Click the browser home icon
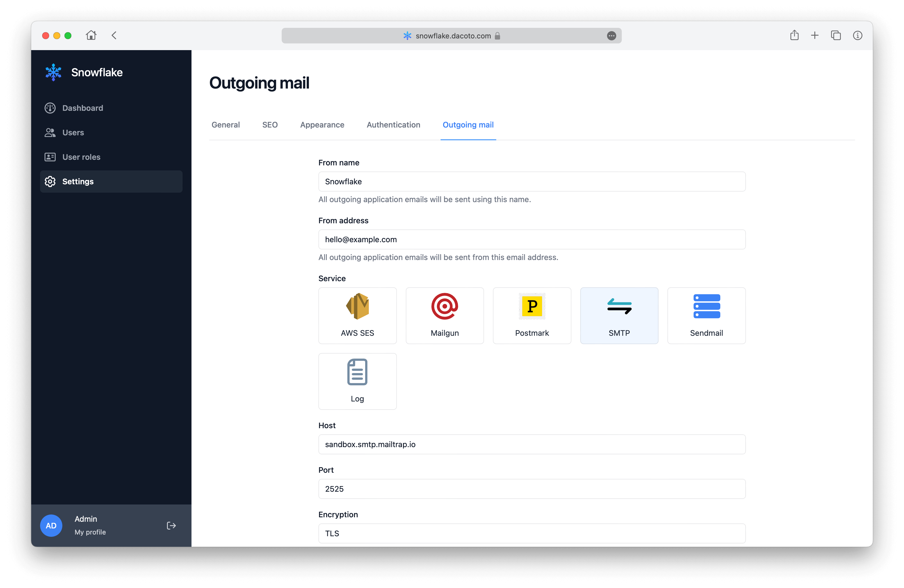The height and width of the screenshot is (588, 904). (91, 35)
